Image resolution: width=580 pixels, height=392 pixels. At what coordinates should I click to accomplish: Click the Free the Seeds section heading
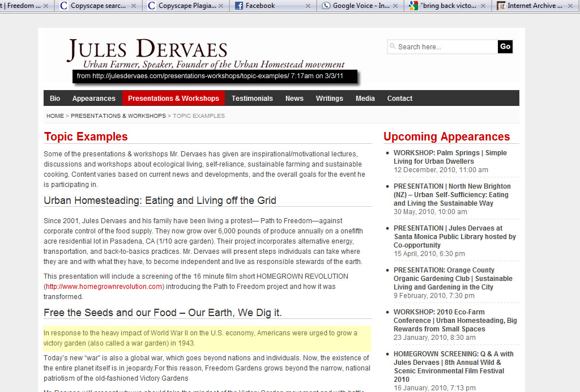[163, 313]
